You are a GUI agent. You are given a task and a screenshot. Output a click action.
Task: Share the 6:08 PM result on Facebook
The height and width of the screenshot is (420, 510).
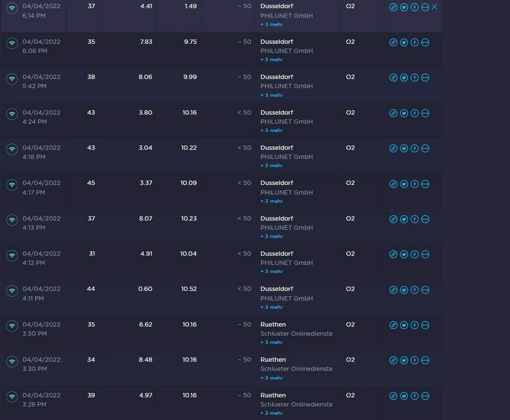(414, 42)
